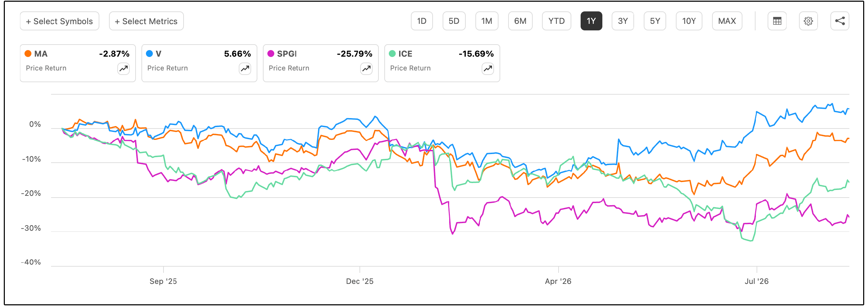
Task: Toggle the V series via blue dot
Action: click(149, 54)
